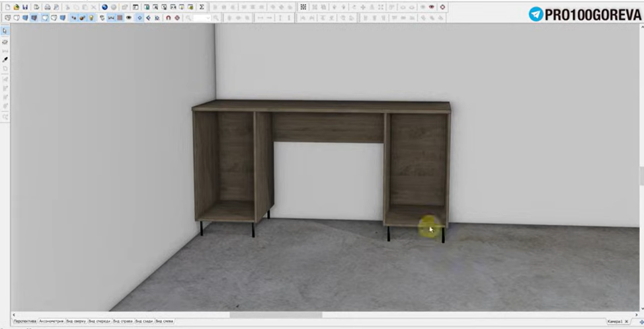
Task: Click the Sigma report icon
Action: click(202, 7)
